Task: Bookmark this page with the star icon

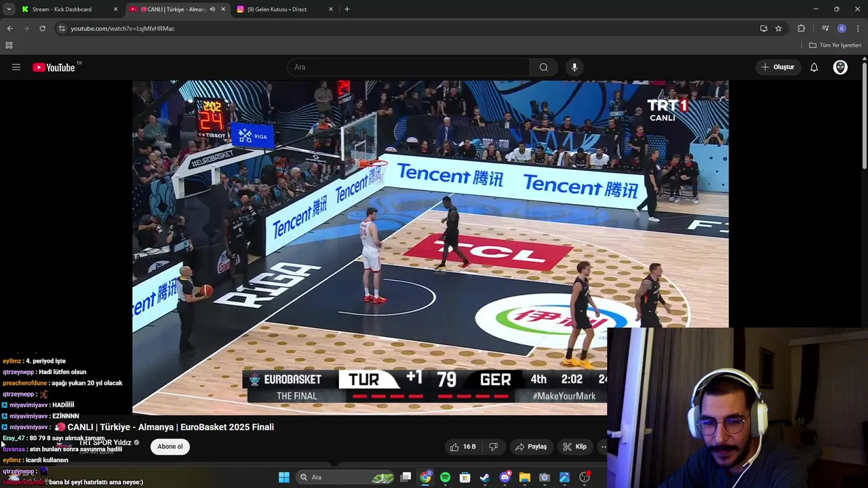Action: click(x=778, y=28)
